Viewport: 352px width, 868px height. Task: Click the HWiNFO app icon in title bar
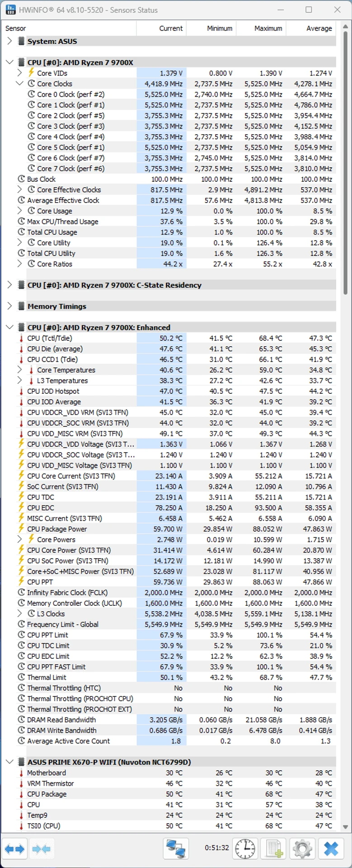coord(10,9)
